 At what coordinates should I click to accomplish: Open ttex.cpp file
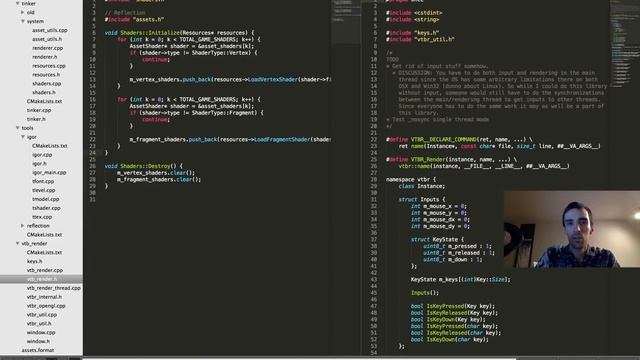coord(42,217)
